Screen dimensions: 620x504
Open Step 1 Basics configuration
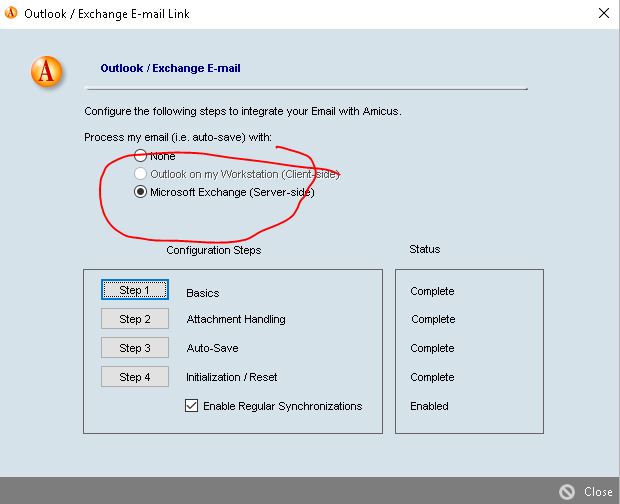pos(135,290)
